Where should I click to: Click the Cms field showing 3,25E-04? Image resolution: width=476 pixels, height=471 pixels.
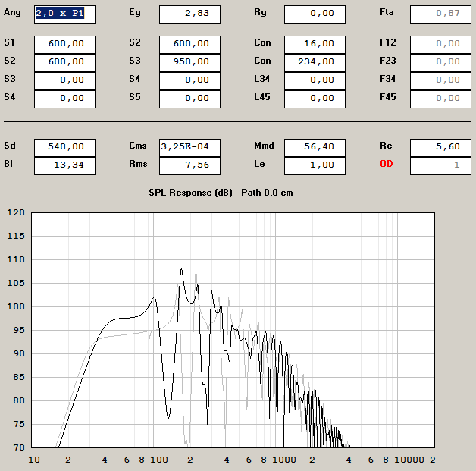[x=189, y=148]
